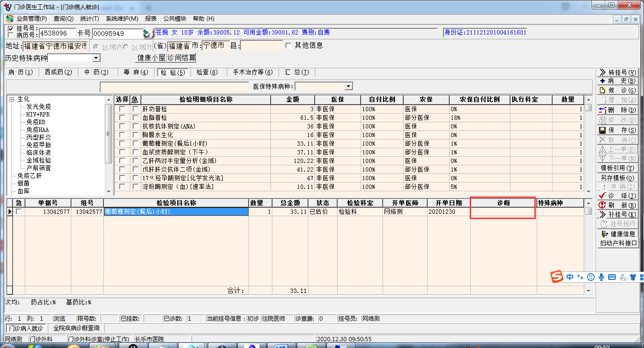The height and width of the screenshot is (348, 644).
Task: Select 金域检验 in the tree
Action: point(38,161)
